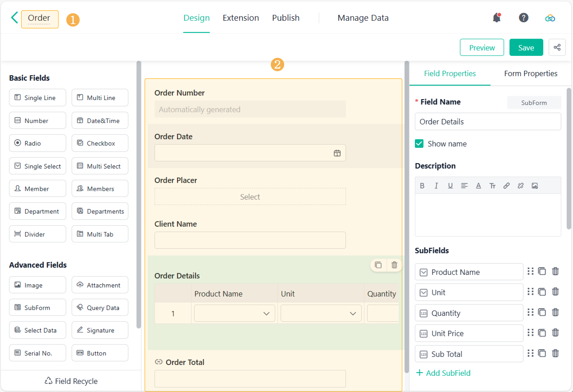Add a Checkbox field from Basic Fields

(x=100, y=143)
